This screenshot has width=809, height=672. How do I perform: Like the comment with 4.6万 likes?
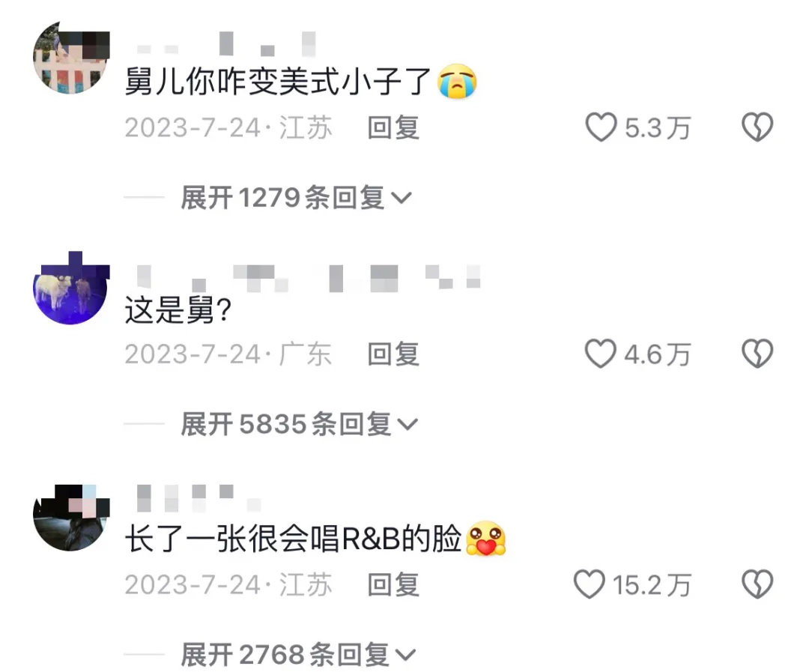(601, 354)
